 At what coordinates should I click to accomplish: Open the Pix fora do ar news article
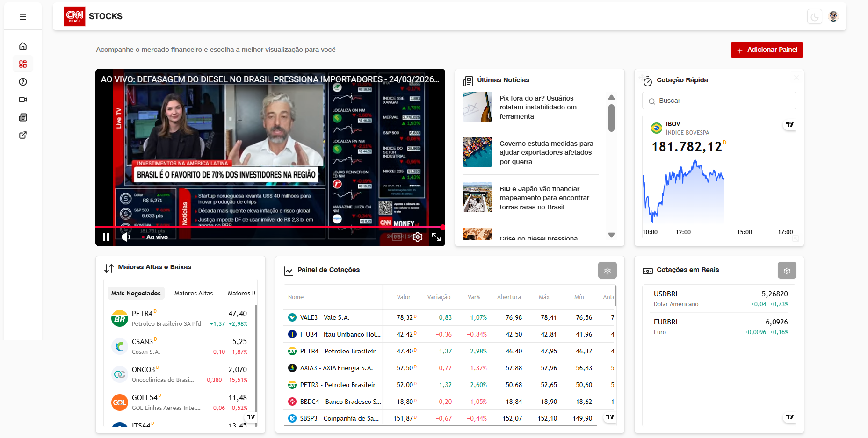(537, 107)
